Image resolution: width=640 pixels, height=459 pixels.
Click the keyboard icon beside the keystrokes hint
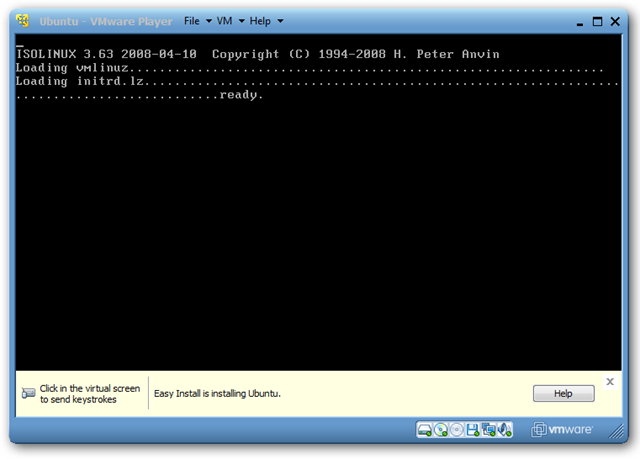(28, 393)
